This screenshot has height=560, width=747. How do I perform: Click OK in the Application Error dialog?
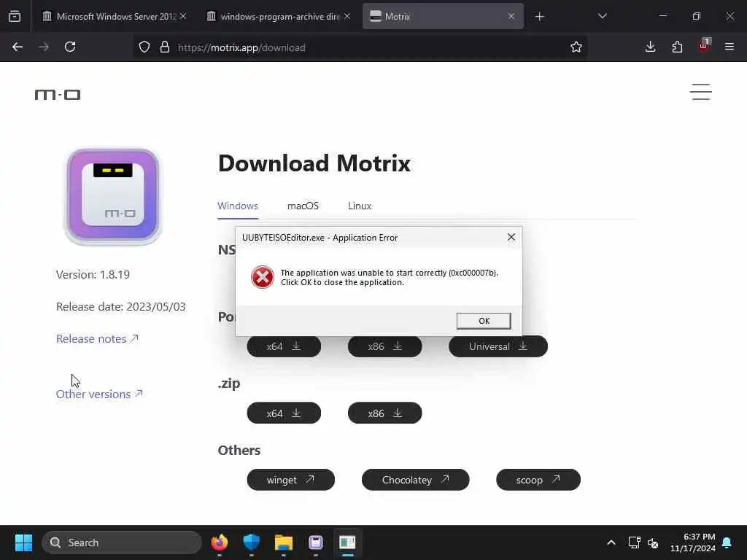(x=484, y=321)
